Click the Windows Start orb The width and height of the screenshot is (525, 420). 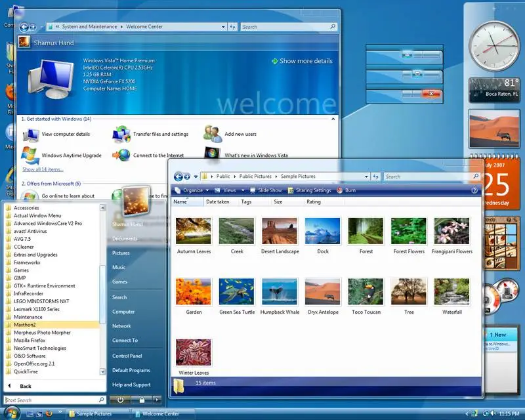12,413
